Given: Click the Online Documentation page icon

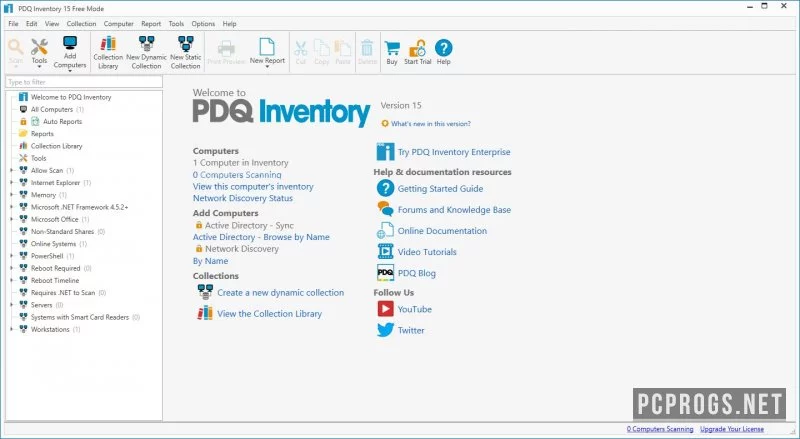Looking at the screenshot, I should 385,230.
